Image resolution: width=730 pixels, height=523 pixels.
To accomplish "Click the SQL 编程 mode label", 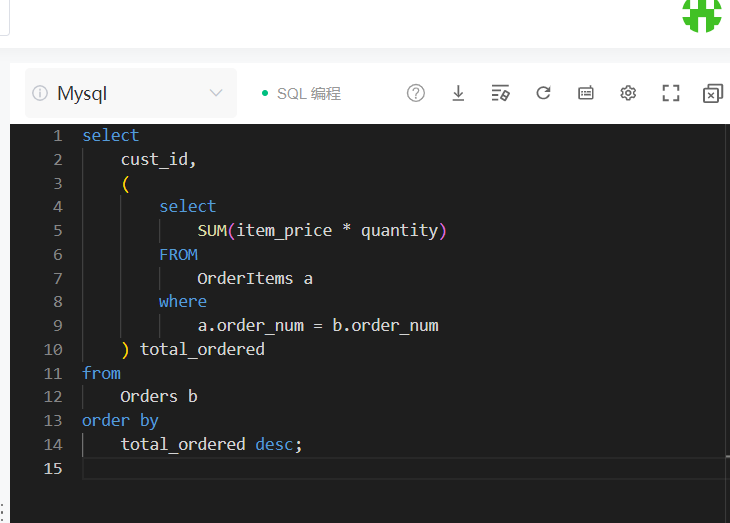I will tap(309, 94).
